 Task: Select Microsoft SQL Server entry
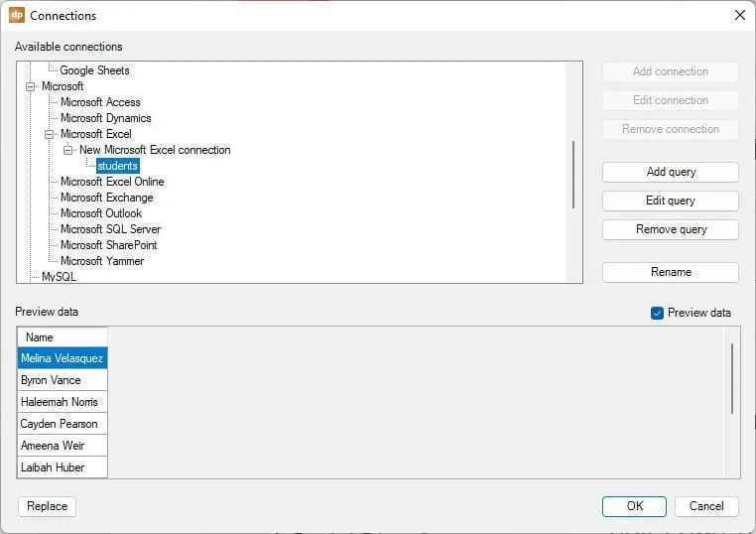click(x=110, y=229)
